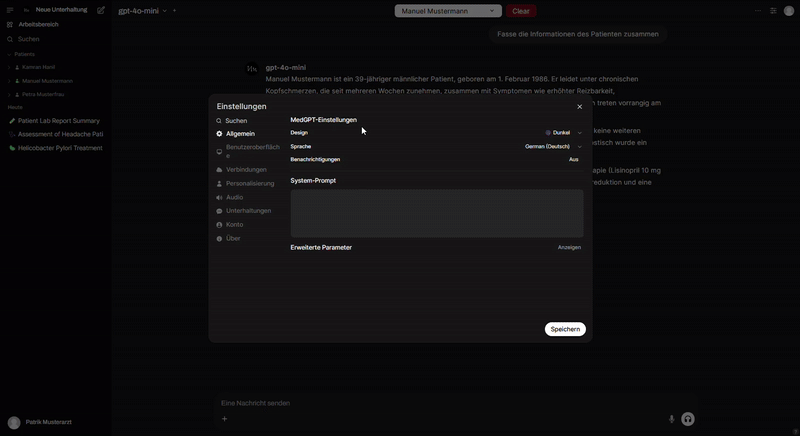Close the Einstellungen dialog with X

pyautogui.click(x=580, y=107)
